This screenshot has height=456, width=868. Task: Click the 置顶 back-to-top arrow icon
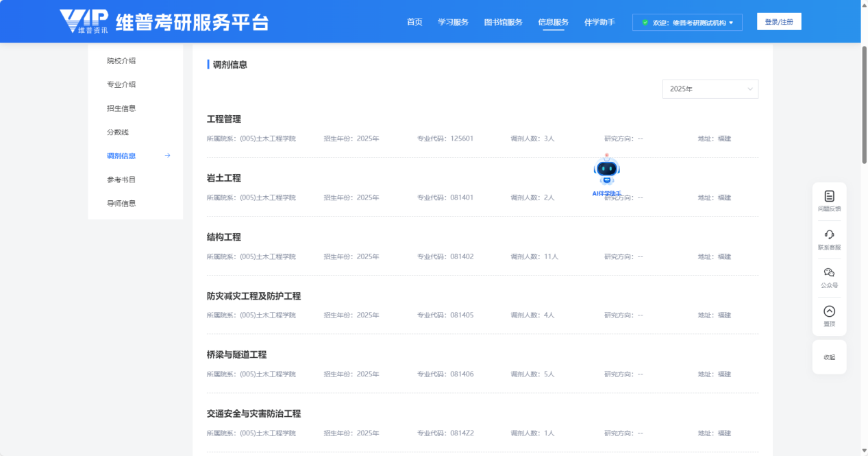click(x=829, y=311)
